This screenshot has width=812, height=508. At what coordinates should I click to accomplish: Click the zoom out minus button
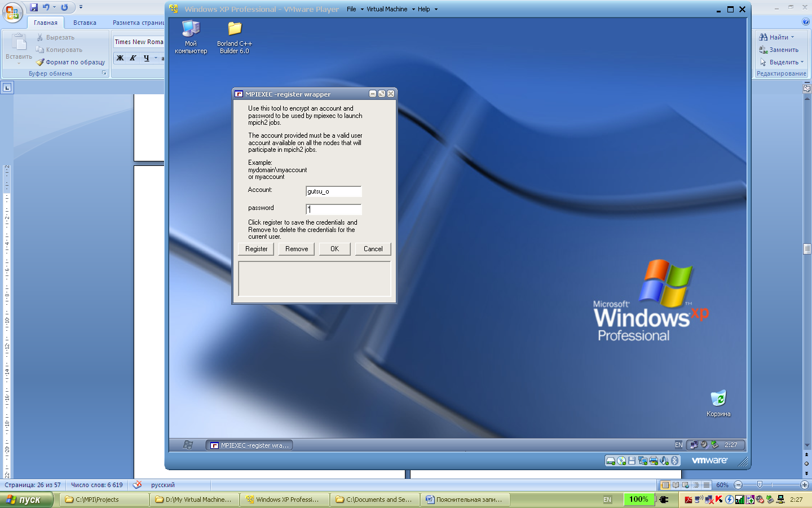pyautogui.click(x=738, y=485)
